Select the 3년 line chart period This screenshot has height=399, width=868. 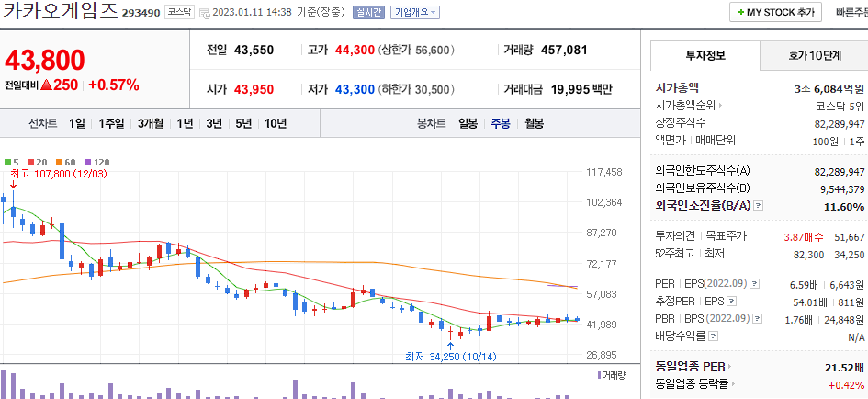pos(214,123)
